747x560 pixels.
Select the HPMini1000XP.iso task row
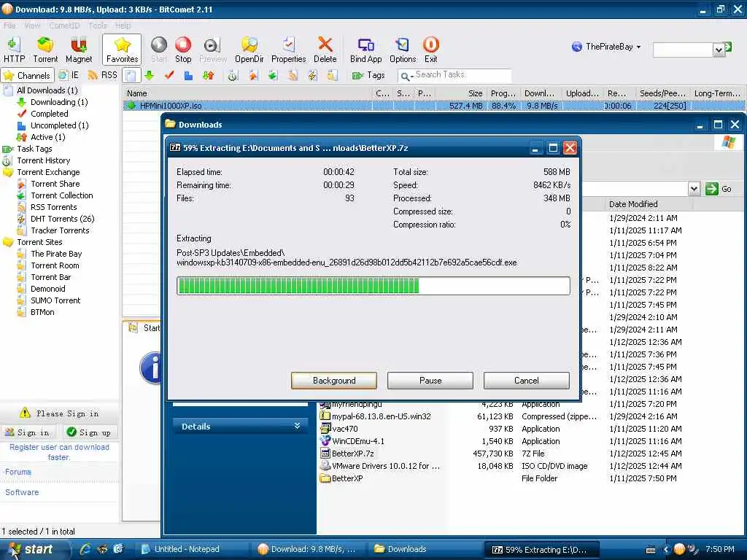click(433, 106)
